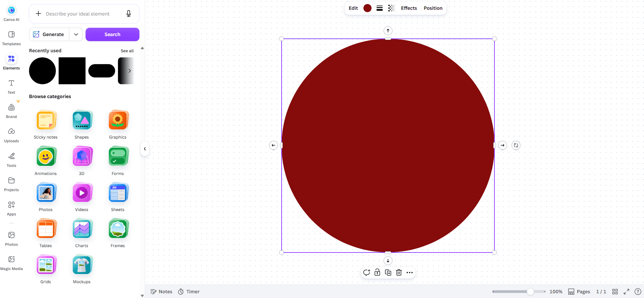Screen dimensions: 644x298
Task: Expand the Generate dropdown arrow
Action: [76, 34]
